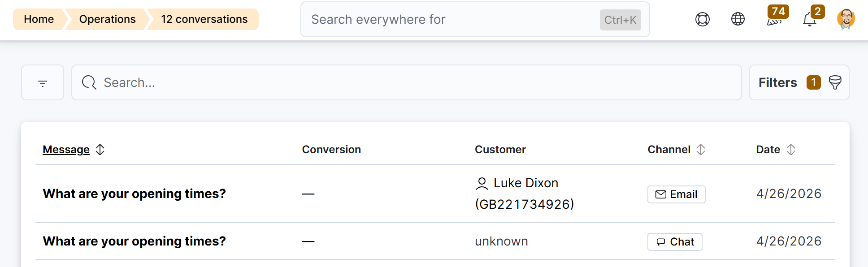Click the magnifier icon in the search field
Image resolution: width=868 pixels, height=267 pixels.
[x=88, y=82]
